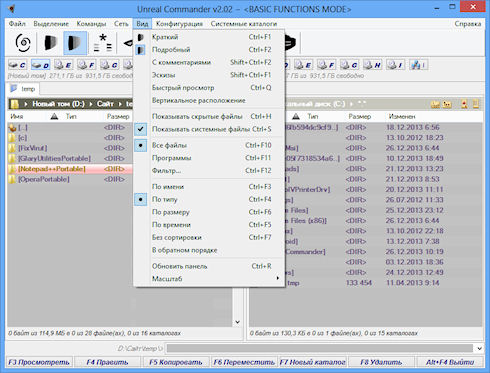
Task: Click F5 Копировать button
Action: point(176,362)
